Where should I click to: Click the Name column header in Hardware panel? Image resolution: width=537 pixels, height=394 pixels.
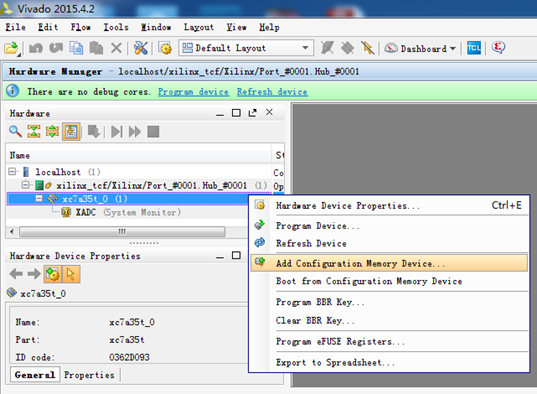click(139, 155)
